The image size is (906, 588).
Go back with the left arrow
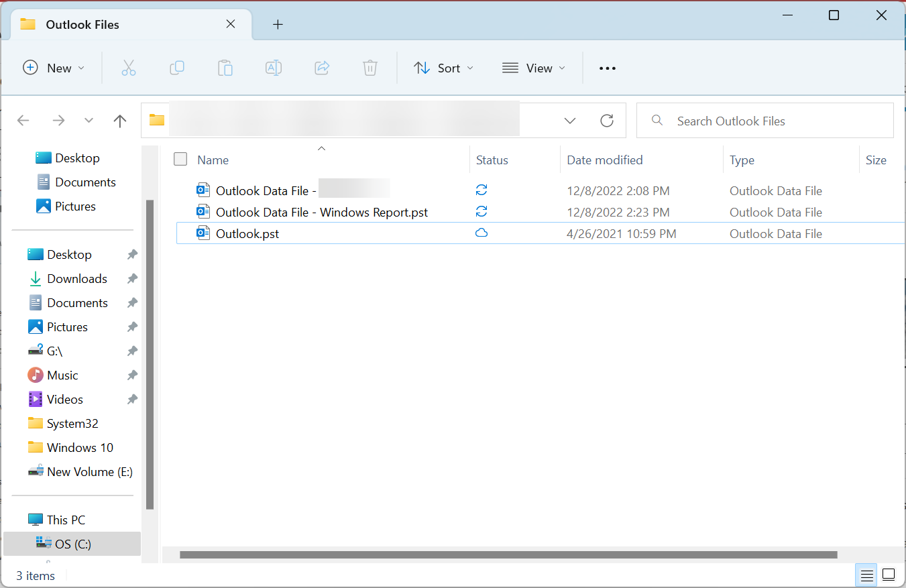point(23,121)
